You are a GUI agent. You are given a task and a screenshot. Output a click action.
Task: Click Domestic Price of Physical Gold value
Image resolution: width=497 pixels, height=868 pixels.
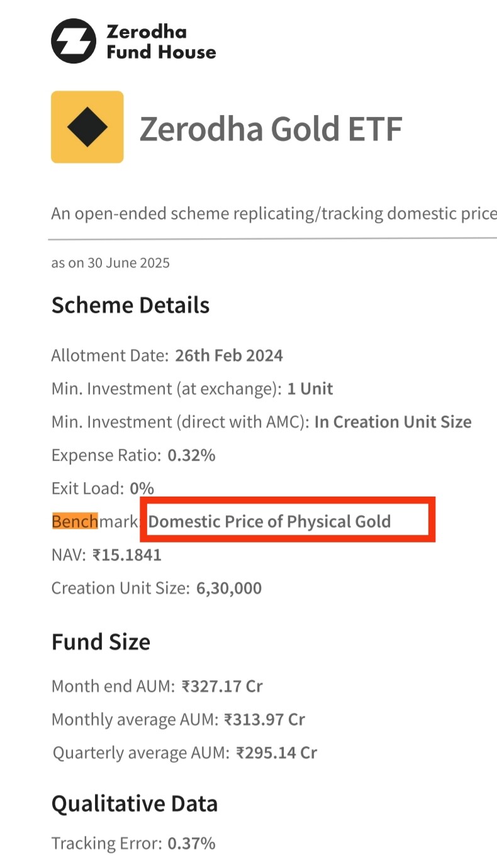point(270,522)
